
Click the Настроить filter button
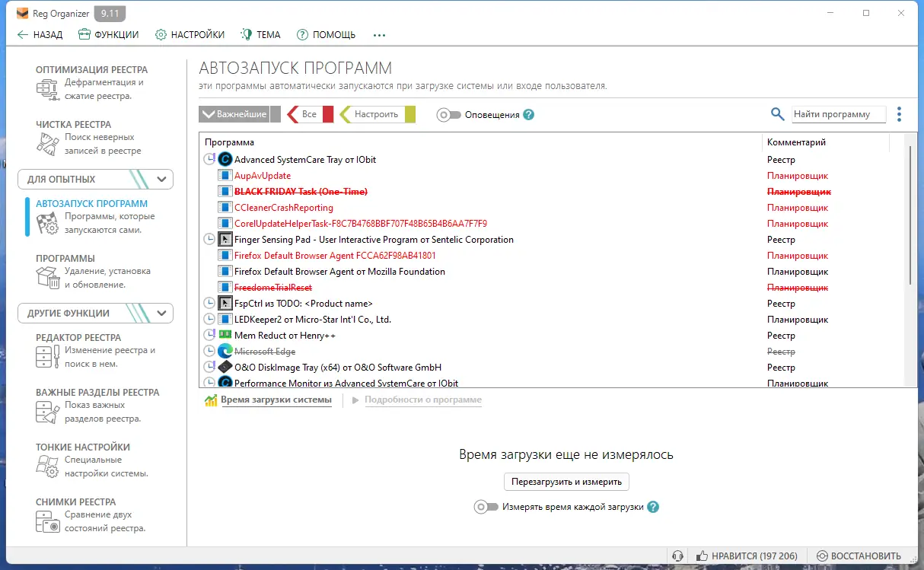377,114
